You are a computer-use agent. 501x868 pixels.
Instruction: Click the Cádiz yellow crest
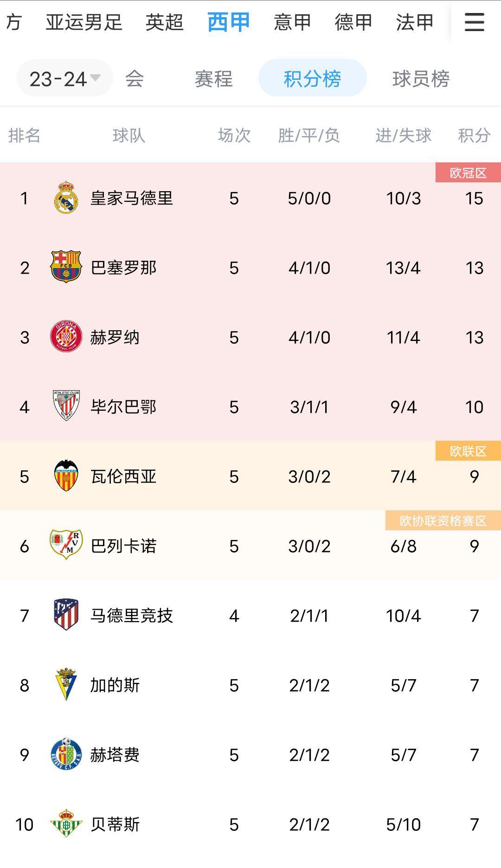(66, 684)
